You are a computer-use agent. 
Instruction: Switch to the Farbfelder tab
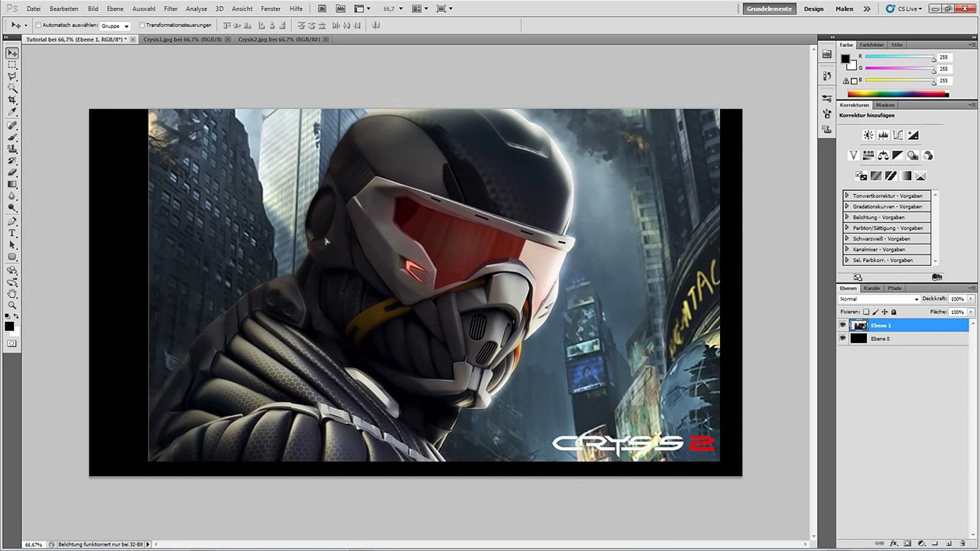tap(871, 45)
